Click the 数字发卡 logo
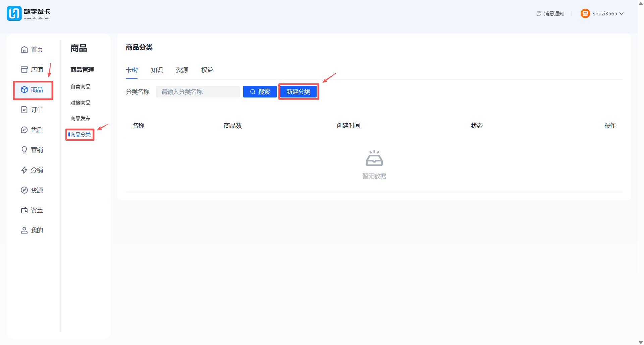 coord(29,13)
